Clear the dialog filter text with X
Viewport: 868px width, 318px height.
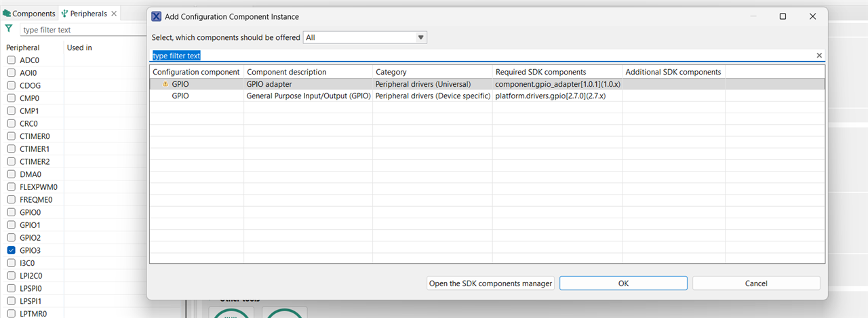click(819, 56)
